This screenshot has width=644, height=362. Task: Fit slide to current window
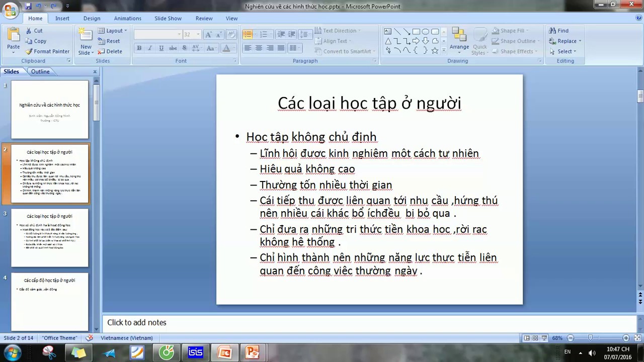click(x=636, y=338)
